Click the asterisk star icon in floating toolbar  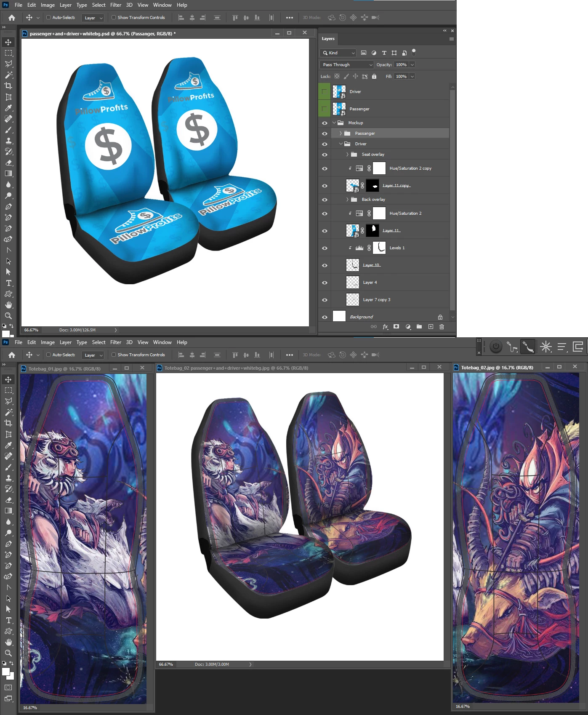point(546,347)
